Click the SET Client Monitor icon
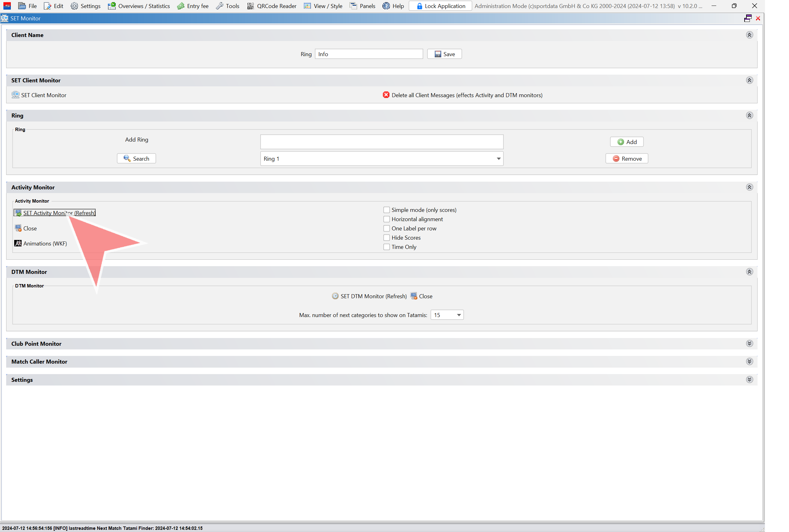Screen dimensions: 789x532 pos(16,95)
